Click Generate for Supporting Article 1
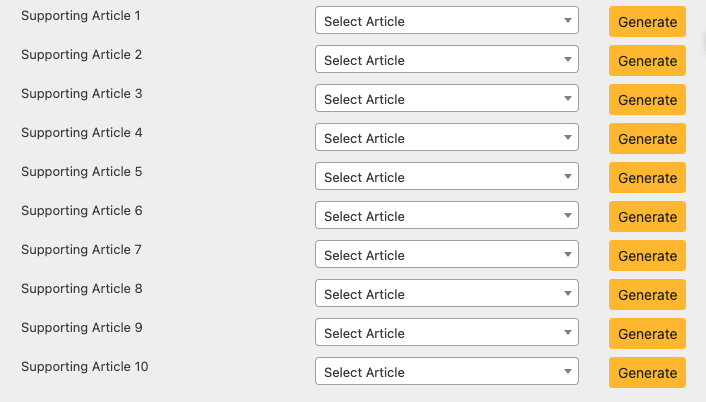This screenshot has height=402, width=706. click(x=647, y=22)
